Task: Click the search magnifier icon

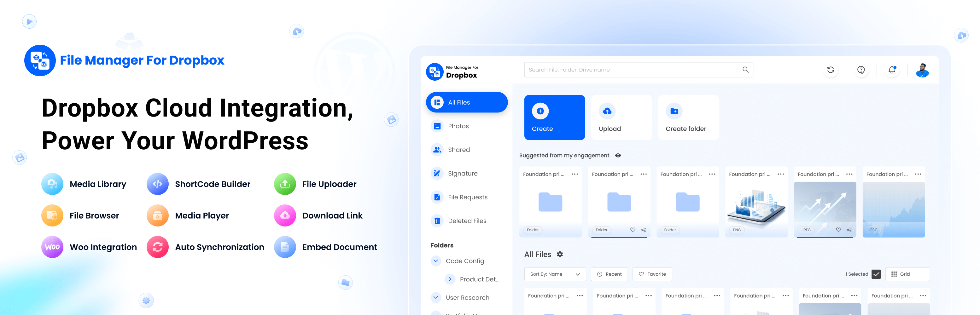Action: 745,70
